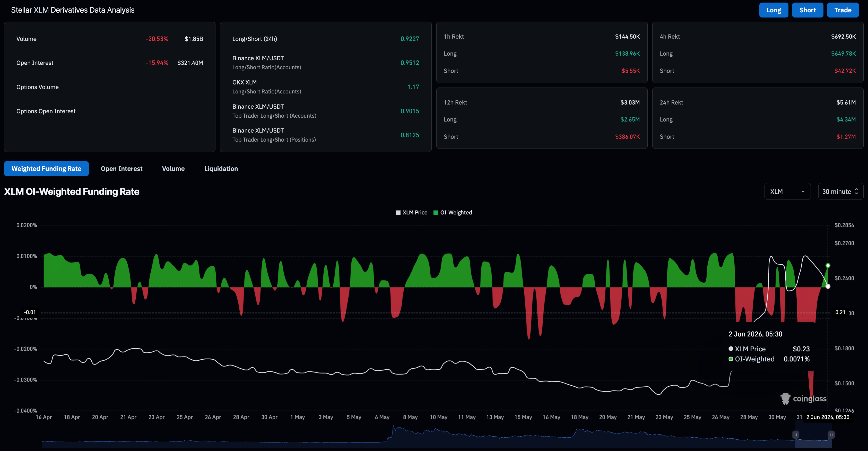
Task: Click the 4h short liquidations value $42.72K
Action: pos(845,71)
